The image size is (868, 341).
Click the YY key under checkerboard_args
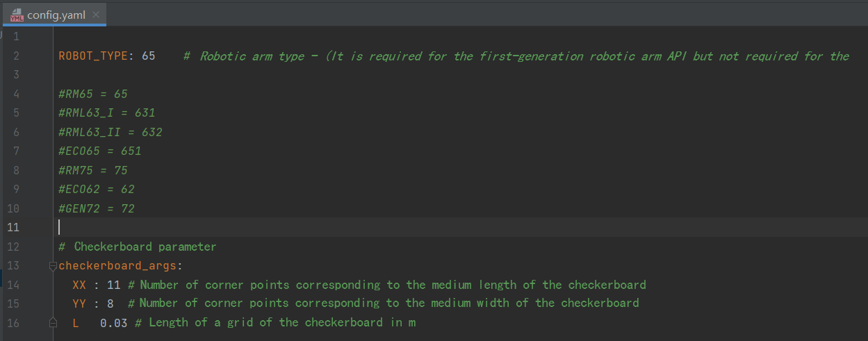pos(79,303)
